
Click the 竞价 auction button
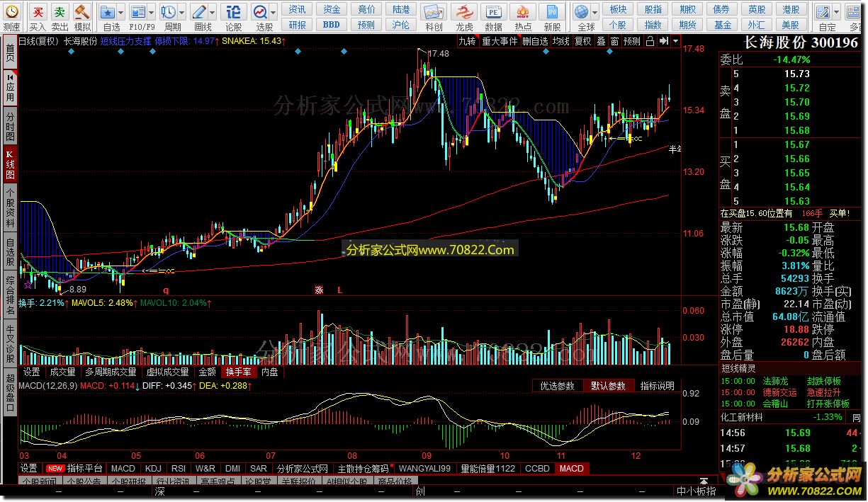(366, 9)
